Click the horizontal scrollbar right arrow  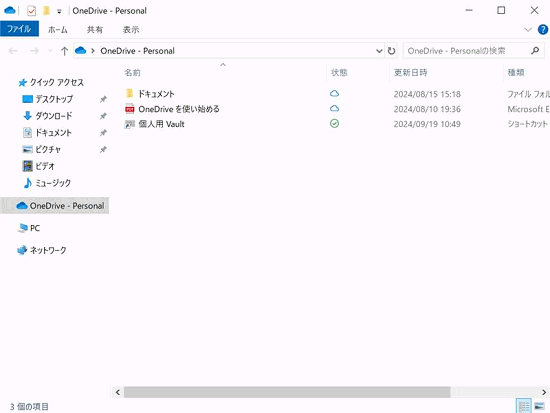(x=544, y=392)
